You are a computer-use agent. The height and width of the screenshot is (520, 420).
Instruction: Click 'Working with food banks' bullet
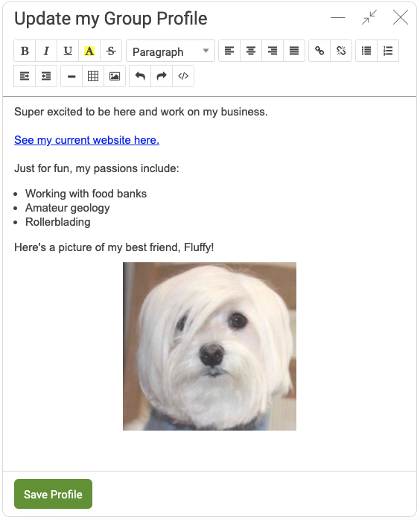pyautogui.click(x=86, y=194)
